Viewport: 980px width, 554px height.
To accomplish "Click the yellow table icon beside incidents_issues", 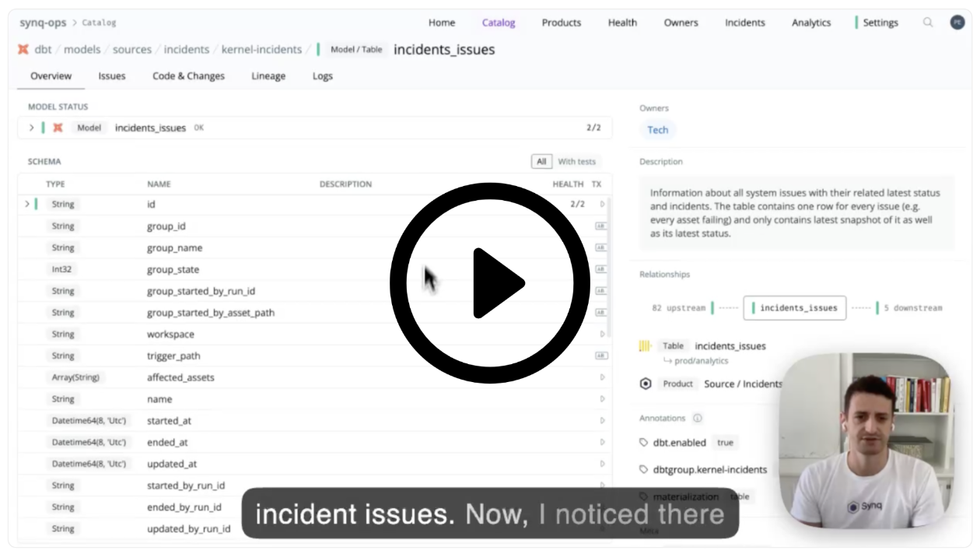I will coord(645,345).
